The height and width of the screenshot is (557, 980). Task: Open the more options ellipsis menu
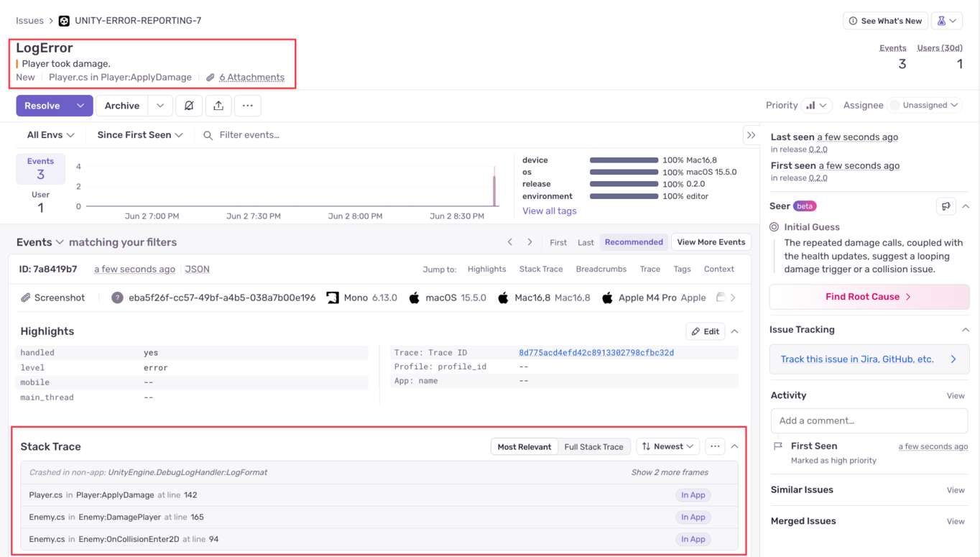(x=249, y=105)
